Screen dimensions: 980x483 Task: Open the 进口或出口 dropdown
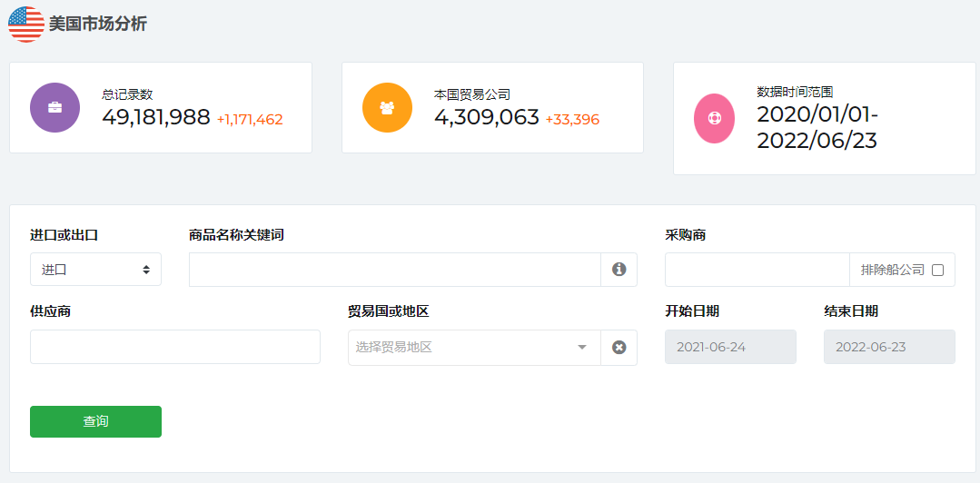tap(95, 270)
